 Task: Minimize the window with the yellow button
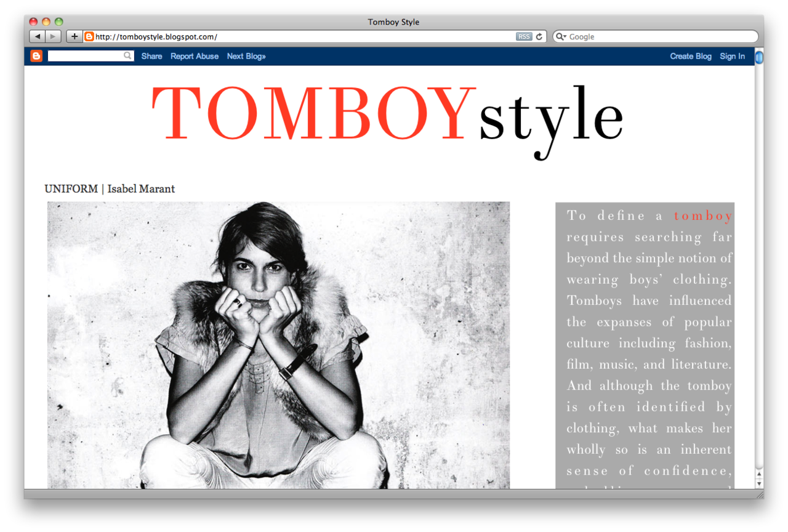pos(46,22)
